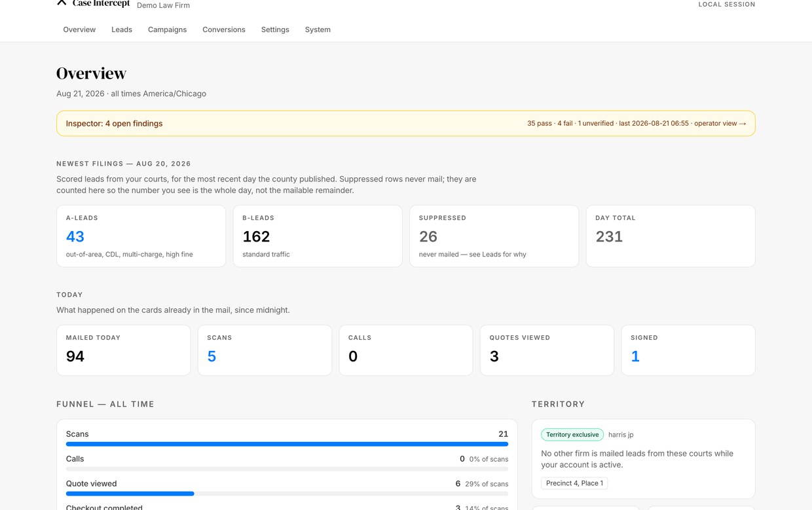The width and height of the screenshot is (812, 510).
Task: Navigate to Settings tab
Action: [x=275, y=29]
